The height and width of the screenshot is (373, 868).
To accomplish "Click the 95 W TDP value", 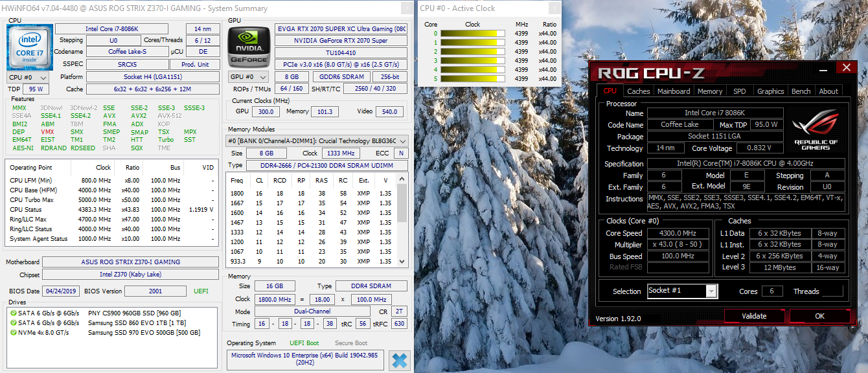I will 36,89.
